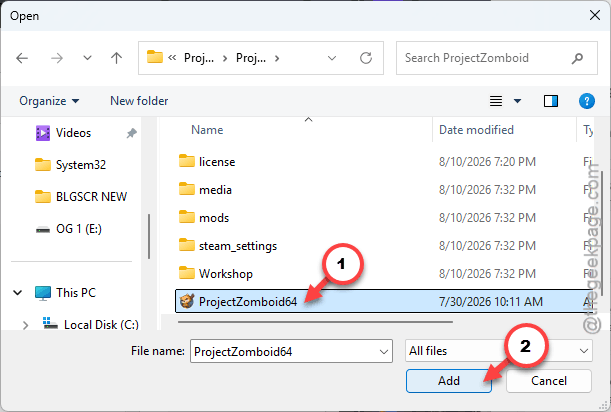The height and width of the screenshot is (412, 611).
Task: Open Videos in the navigation pane
Action: click(x=73, y=133)
